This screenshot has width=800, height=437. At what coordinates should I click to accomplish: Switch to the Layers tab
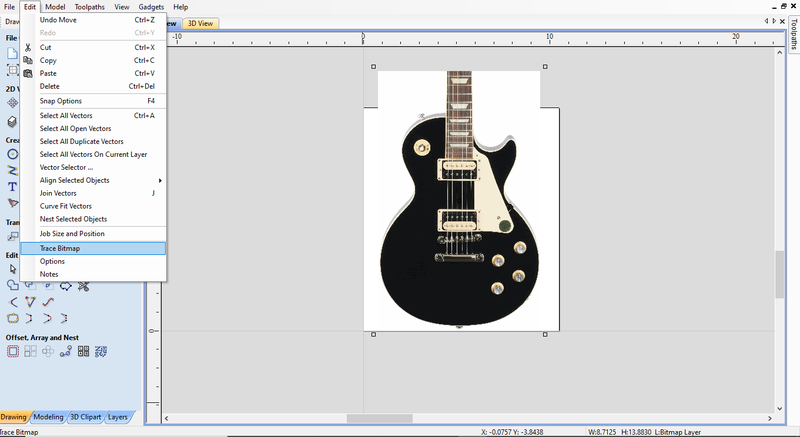pyautogui.click(x=118, y=417)
